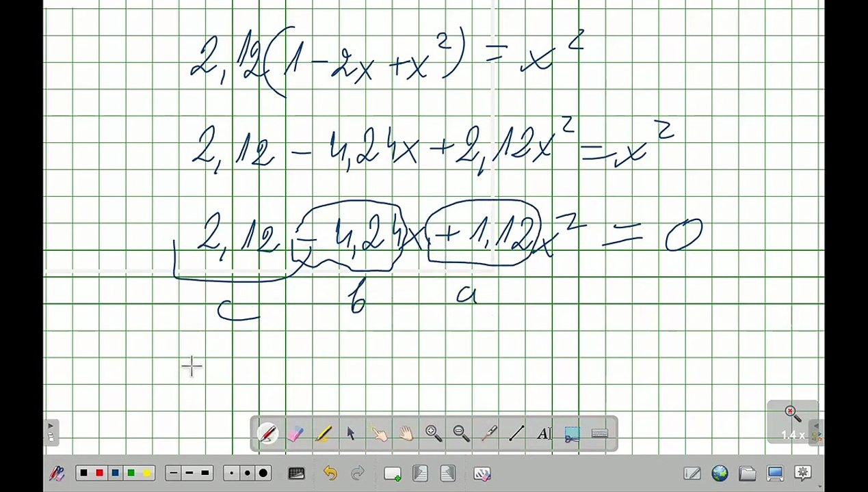Expand the right side library panel tab
Screen dimensions: 868x492
817,432
